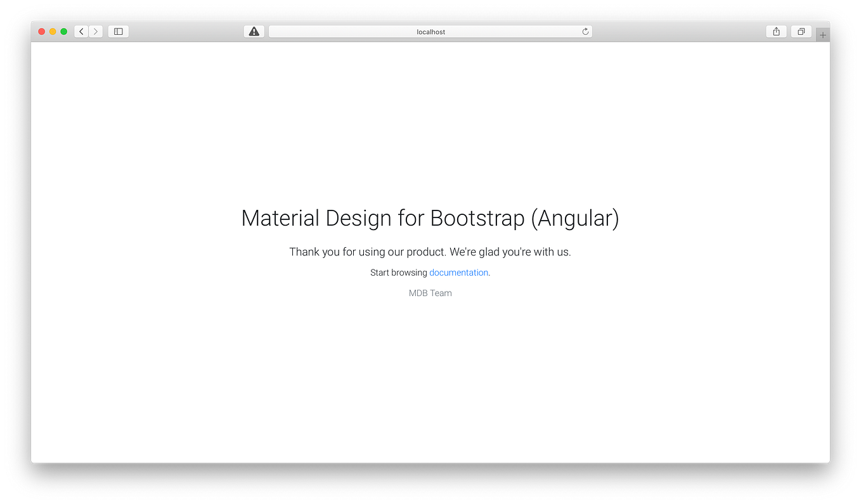Navigate forward using the forward arrow

(x=95, y=31)
